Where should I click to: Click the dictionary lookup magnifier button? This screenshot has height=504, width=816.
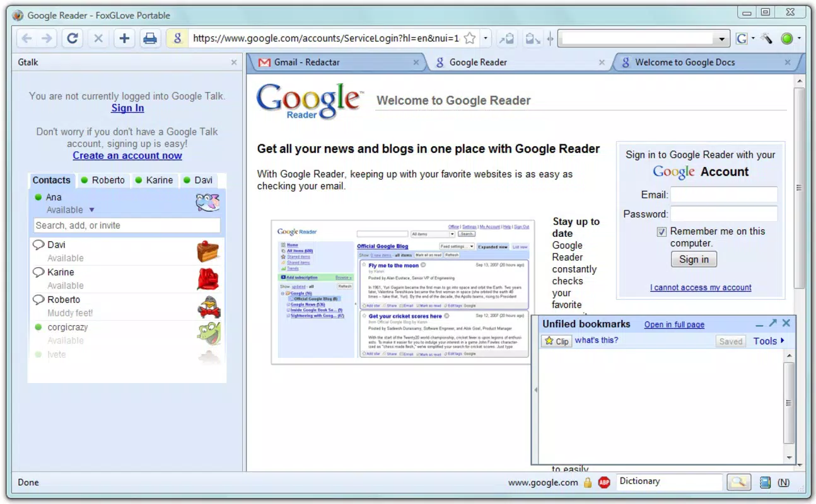738,483
